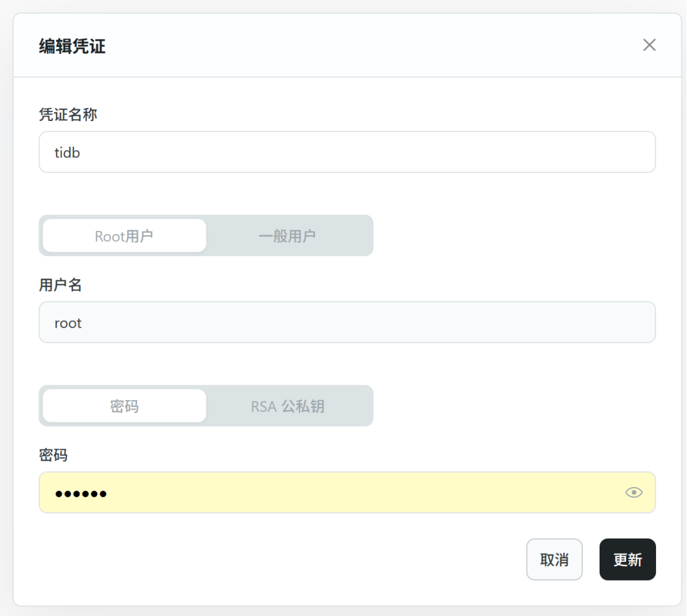Click the 编辑凭证 dialog title

point(72,47)
